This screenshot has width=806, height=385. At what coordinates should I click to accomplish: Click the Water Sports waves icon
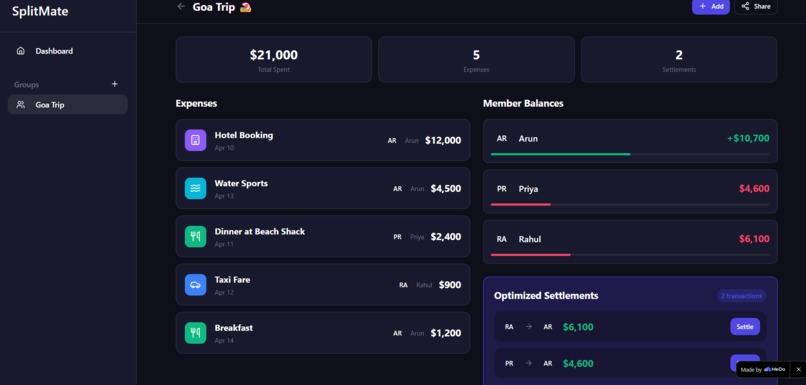(x=195, y=189)
